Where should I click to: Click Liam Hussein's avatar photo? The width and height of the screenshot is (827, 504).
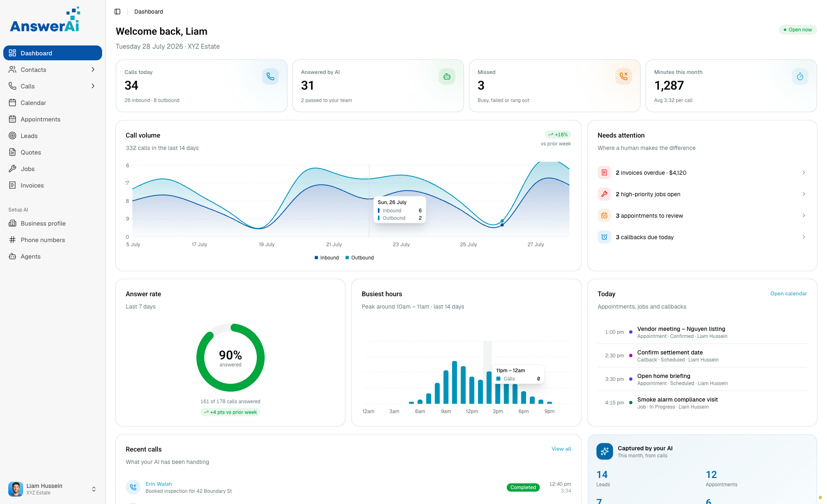point(16,489)
